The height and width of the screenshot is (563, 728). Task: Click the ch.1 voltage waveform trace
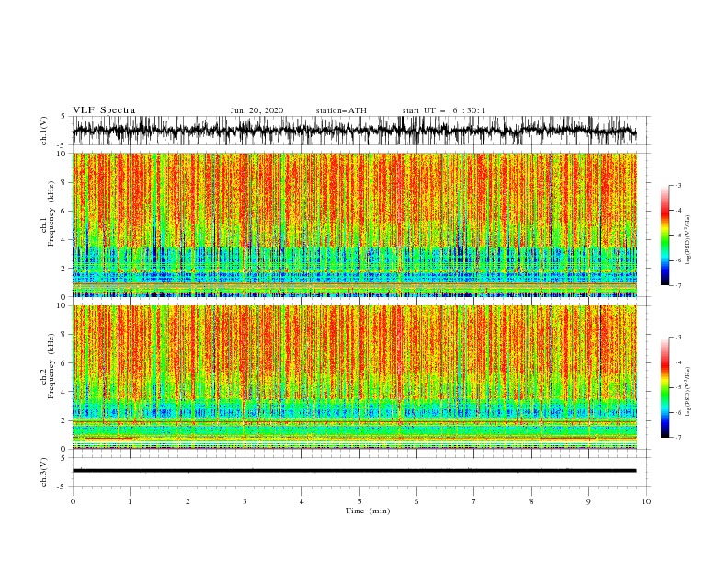354,131
